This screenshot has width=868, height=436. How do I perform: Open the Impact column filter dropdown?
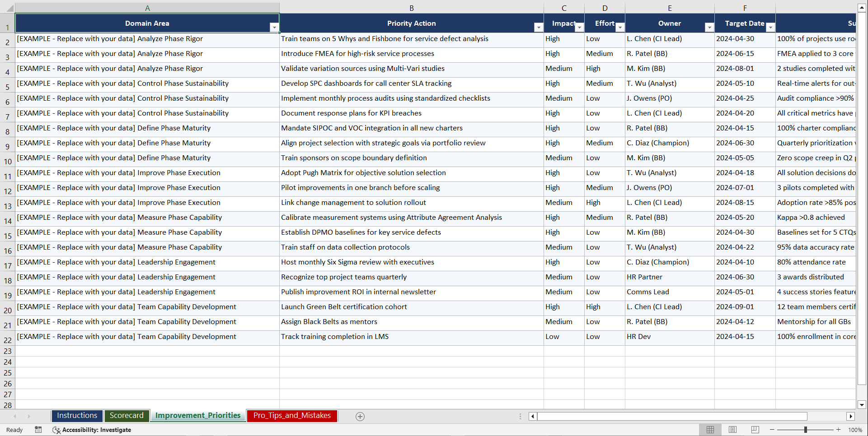[580, 28]
